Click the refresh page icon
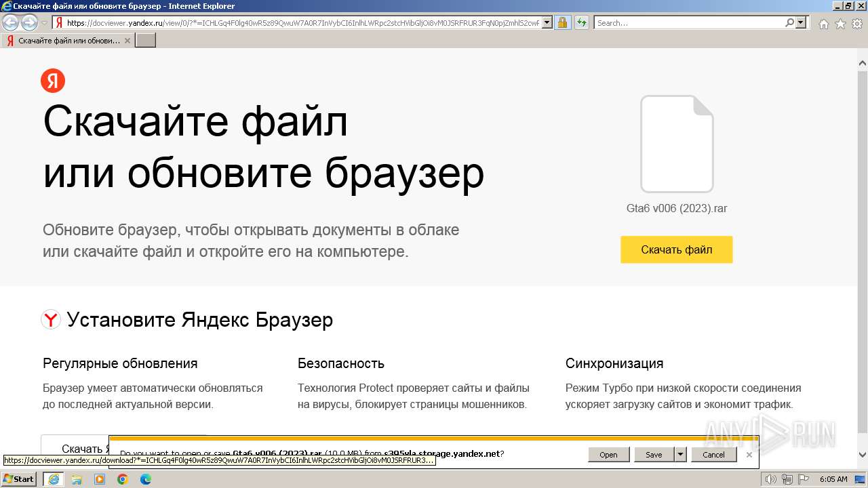 click(582, 22)
